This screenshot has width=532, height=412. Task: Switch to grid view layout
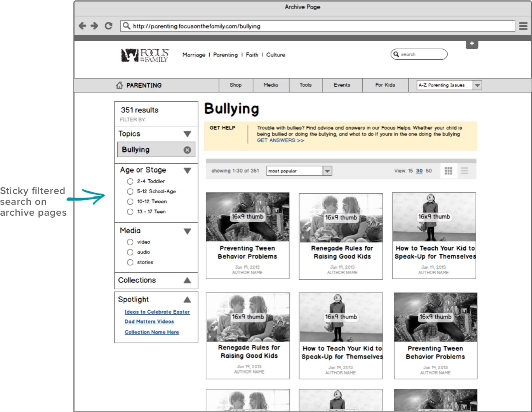449,171
